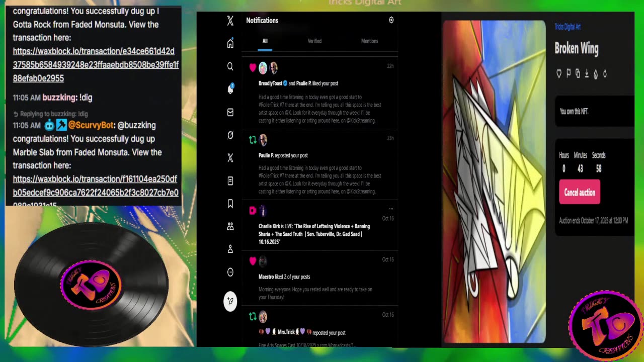
Task: Click Maestro's avatar in notification
Action: 263,261
